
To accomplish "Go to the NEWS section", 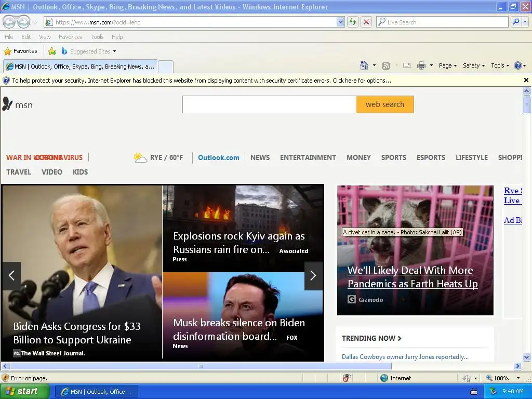I will point(260,157).
